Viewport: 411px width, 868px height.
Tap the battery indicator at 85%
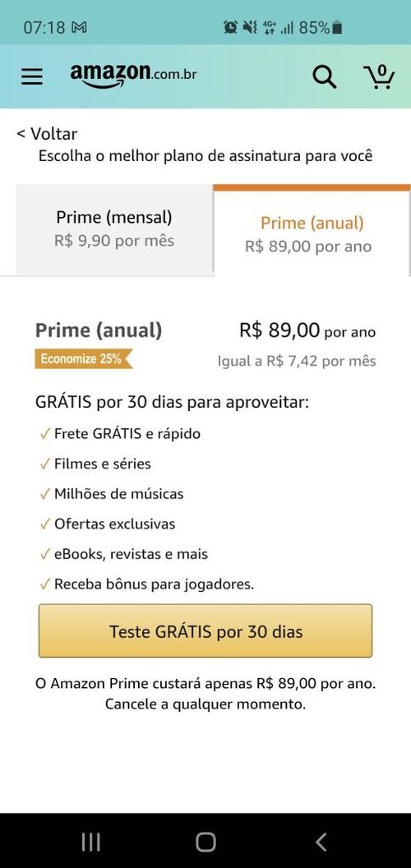click(321, 26)
